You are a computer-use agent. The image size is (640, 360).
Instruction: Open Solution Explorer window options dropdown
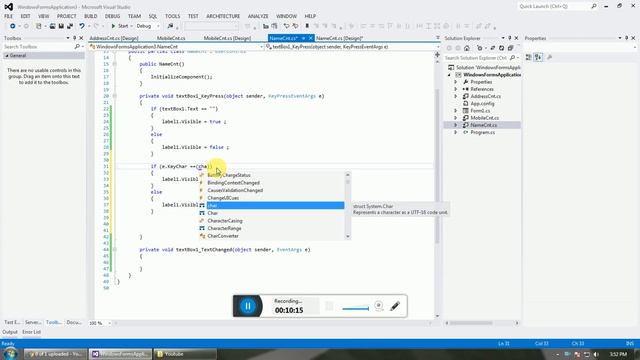click(x=503, y=38)
